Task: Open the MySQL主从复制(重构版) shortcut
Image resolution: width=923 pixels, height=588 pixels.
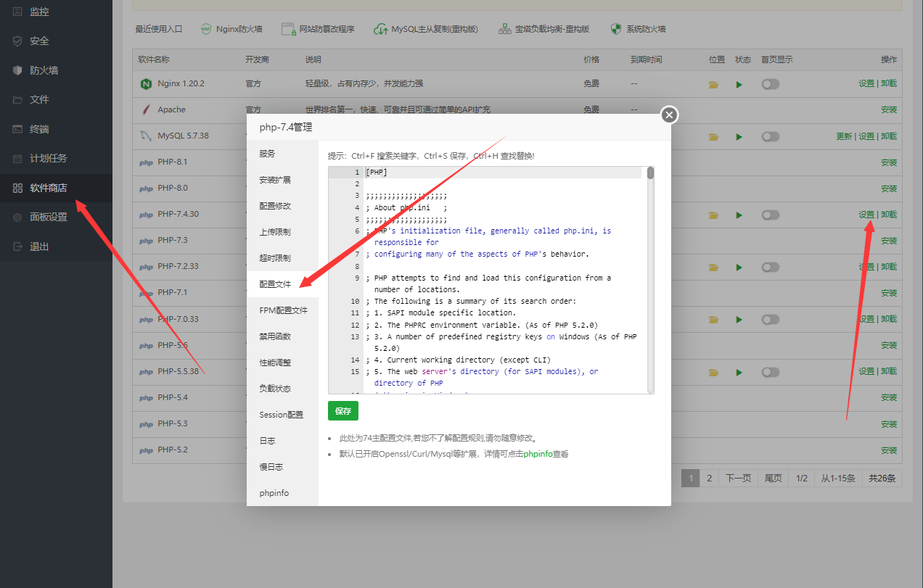Action: [x=425, y=29]
